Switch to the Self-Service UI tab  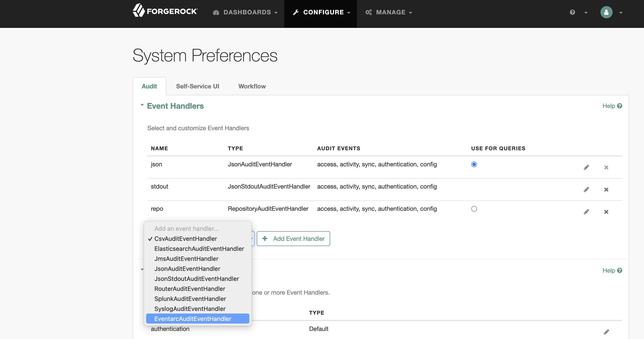pyautogui.click(x=198, y=86)
